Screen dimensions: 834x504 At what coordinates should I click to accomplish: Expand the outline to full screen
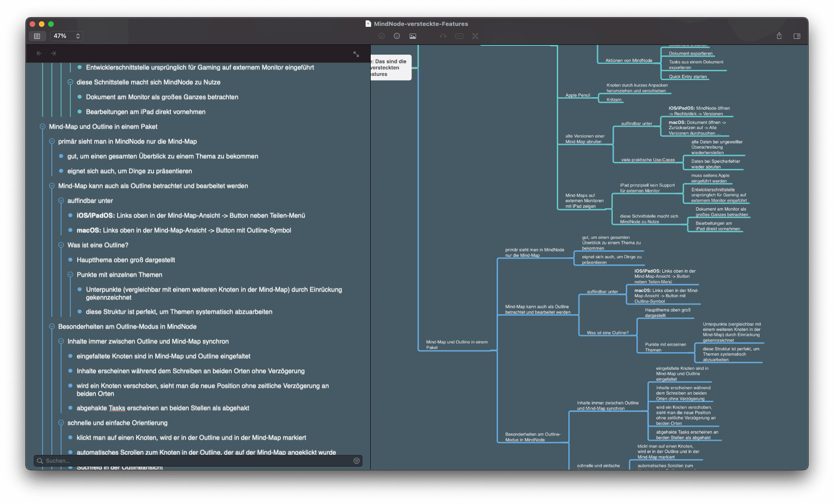pyautogui.click(x=356, y=54)
